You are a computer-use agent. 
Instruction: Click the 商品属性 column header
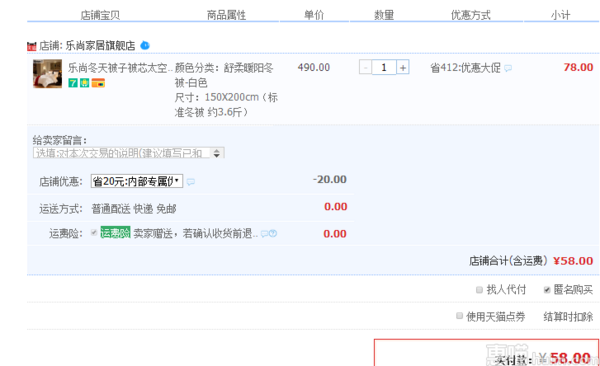click(226, 15)
